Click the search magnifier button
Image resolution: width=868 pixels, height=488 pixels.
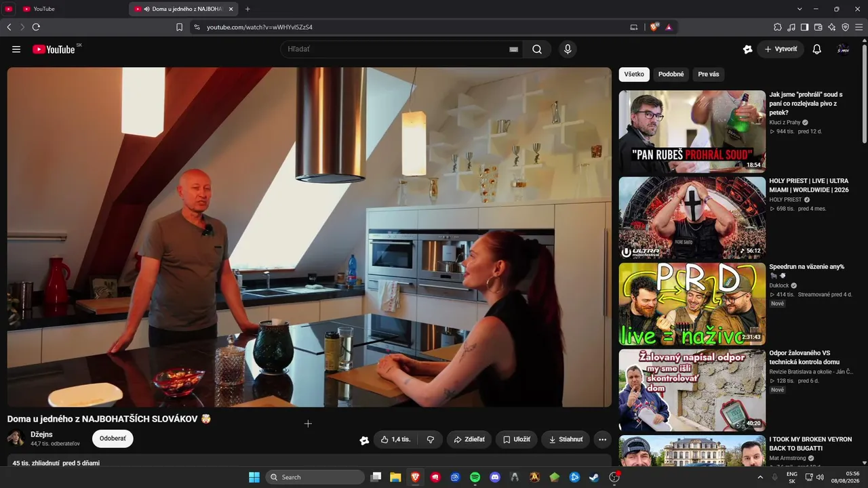(537, 49)
